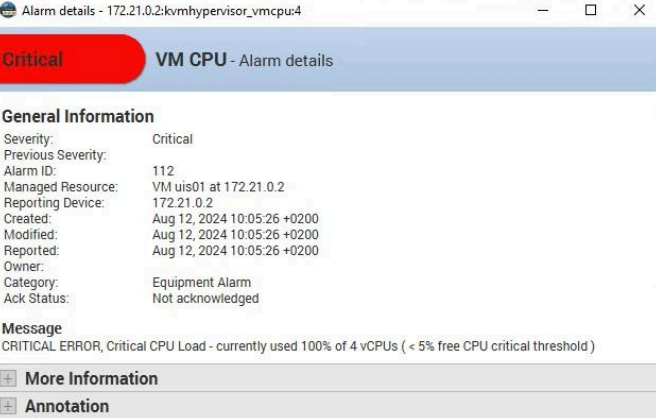Image resolution: width=656 pixels, height=418 pixels.
Task: Maximize the Alarm details window
Action: coord(590,10)
